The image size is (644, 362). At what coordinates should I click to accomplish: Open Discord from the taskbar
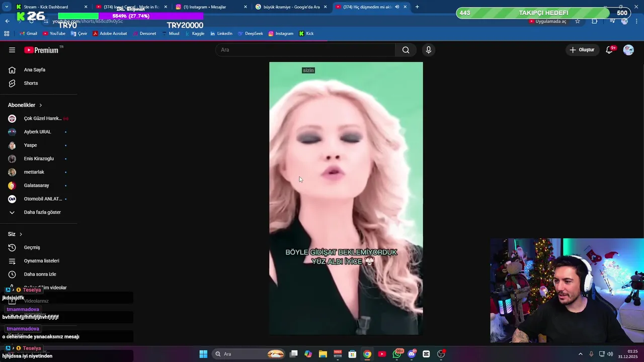(x=412, y=354)
